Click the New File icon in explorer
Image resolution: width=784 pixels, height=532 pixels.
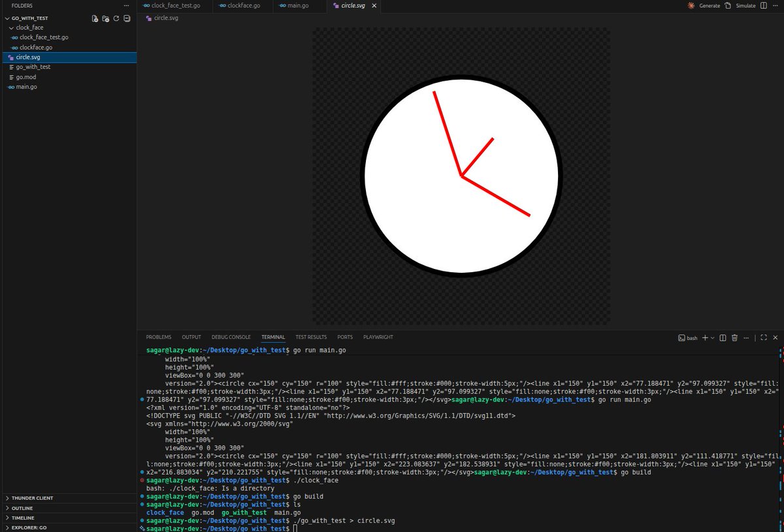tap(95, 18)
